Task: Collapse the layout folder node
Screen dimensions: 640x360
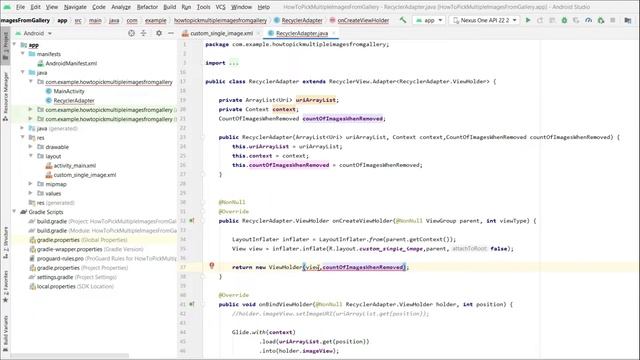Action: coord(31,156)
